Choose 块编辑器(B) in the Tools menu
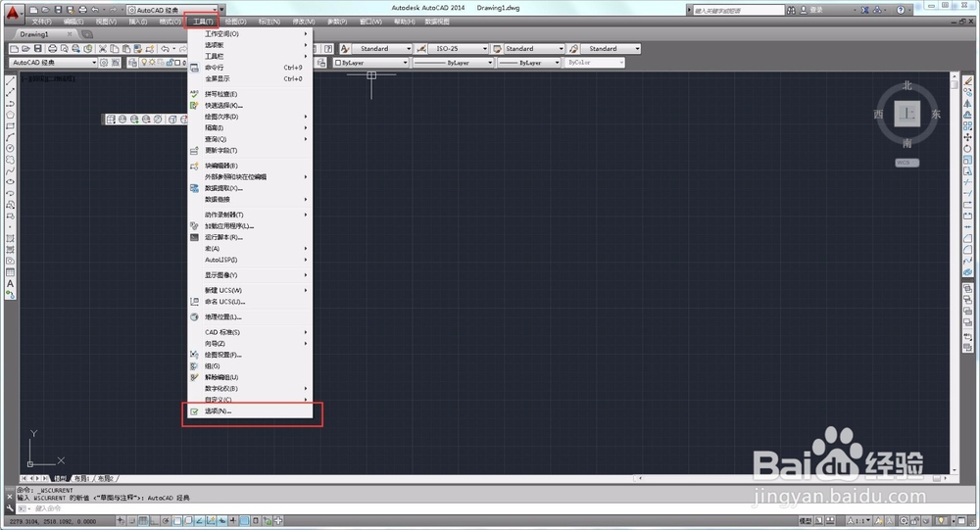 click(x=250, y=166)
